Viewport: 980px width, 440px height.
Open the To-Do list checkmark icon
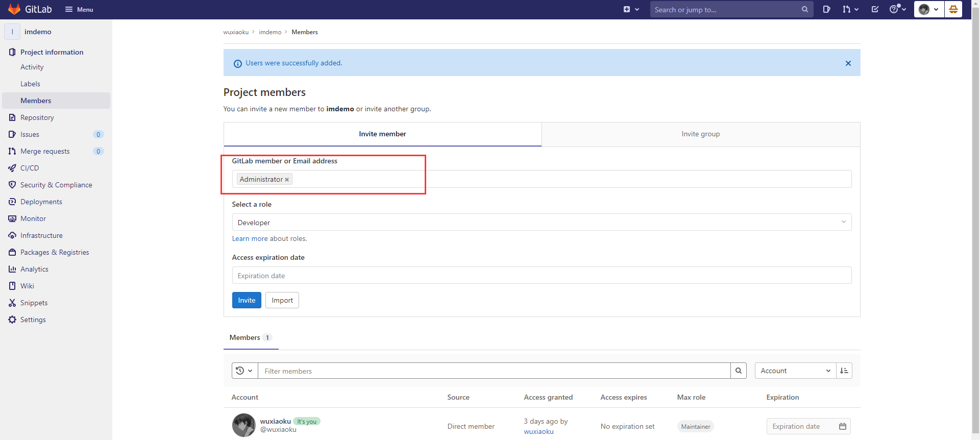[x=875, y=9]
